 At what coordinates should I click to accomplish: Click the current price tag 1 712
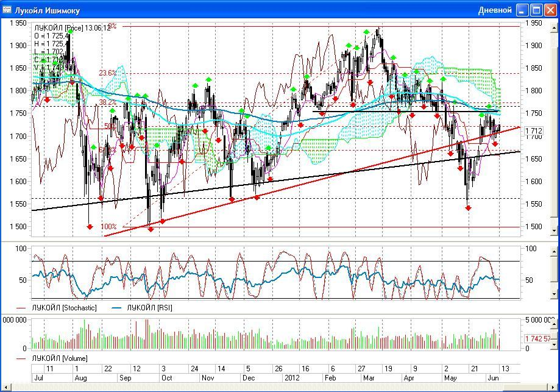click(533, 131)
